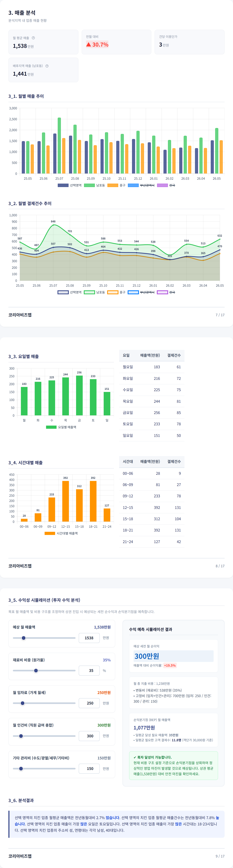Enable 전국 legend in 월별 결제건수 추이 chart
This screenshot has height=868, width=233.
click(166, 292)
